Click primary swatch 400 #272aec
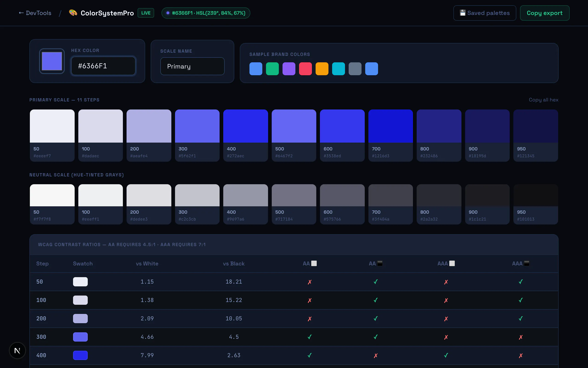The width and height of the screenshot is (588, 368). pyautogui.click(x=246, y=135)
